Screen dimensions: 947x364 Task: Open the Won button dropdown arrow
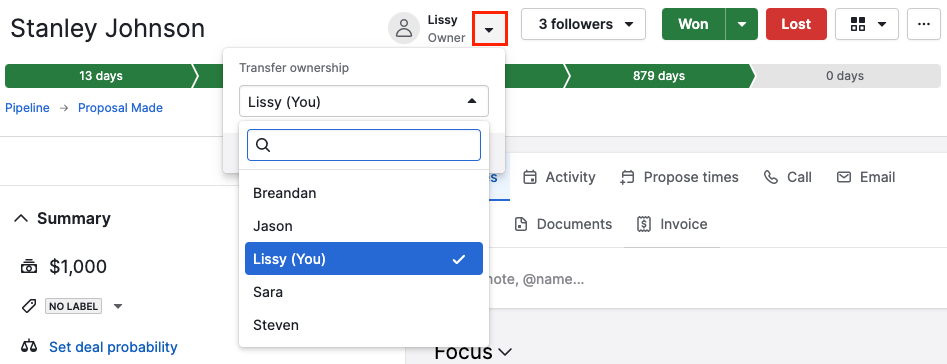742,24
